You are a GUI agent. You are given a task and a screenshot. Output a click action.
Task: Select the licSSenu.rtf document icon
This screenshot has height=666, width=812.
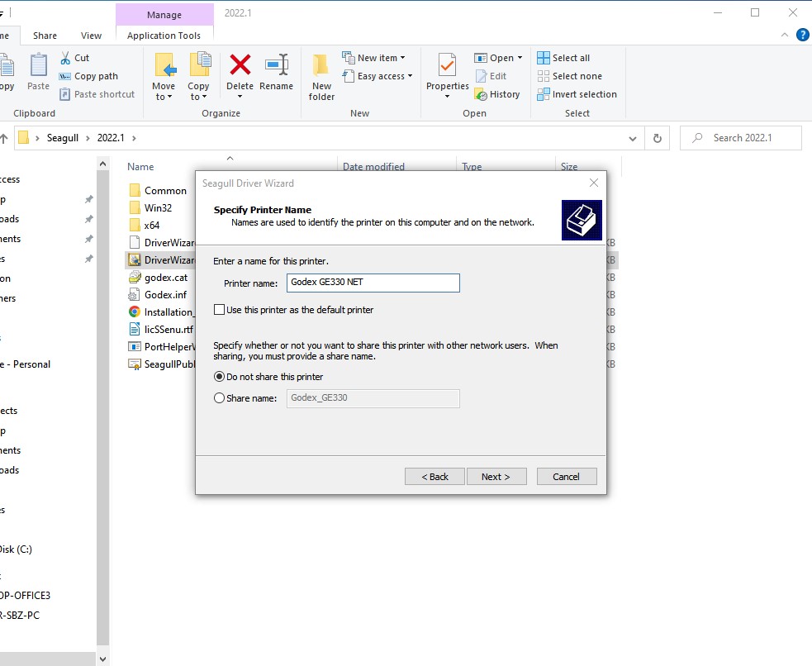(x=134, y=330)
